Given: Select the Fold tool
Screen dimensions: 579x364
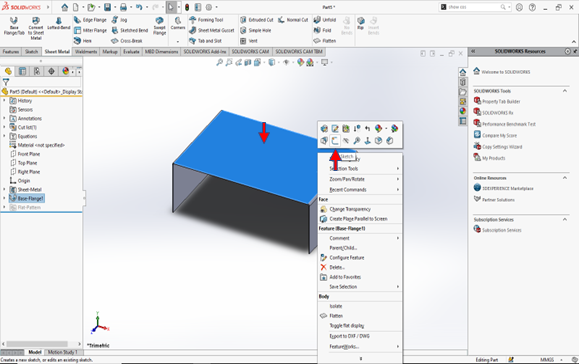Looking at the screenshot, I should point(322,30).
